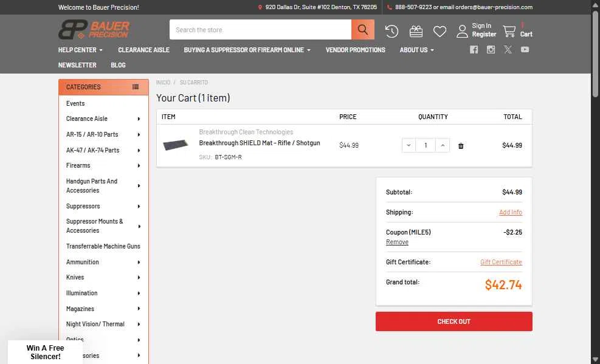
Task: Visit the Instagram profile icon
Action: pyautogui.click(x=491, y=49)
